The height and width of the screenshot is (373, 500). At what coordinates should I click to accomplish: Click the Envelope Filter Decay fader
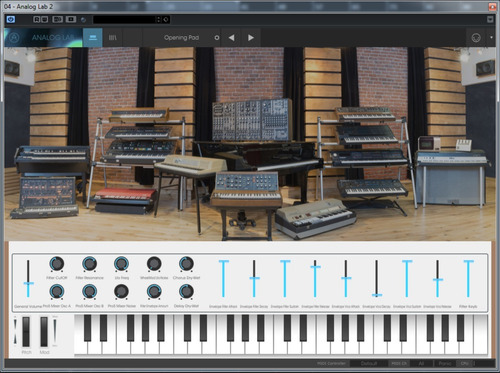tap(254, 279)
